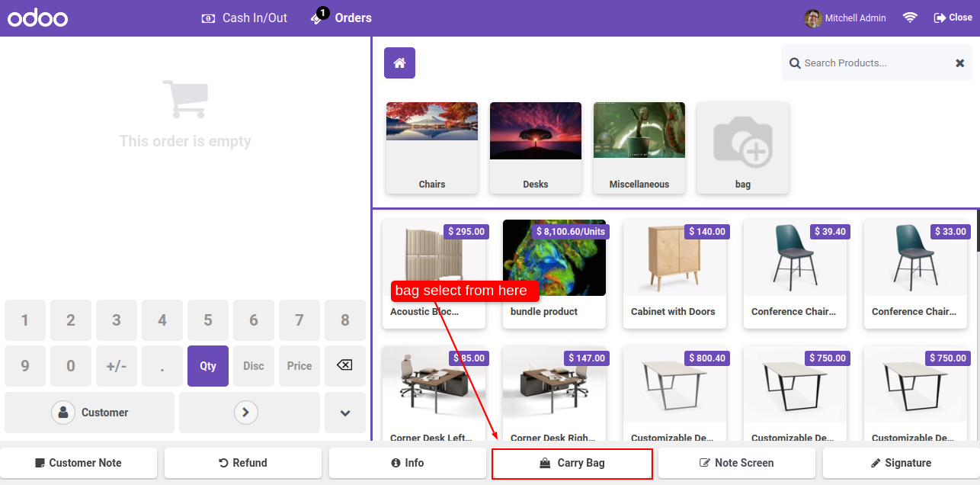
Task: Click the wifi connection status icon
Action: 910,18
